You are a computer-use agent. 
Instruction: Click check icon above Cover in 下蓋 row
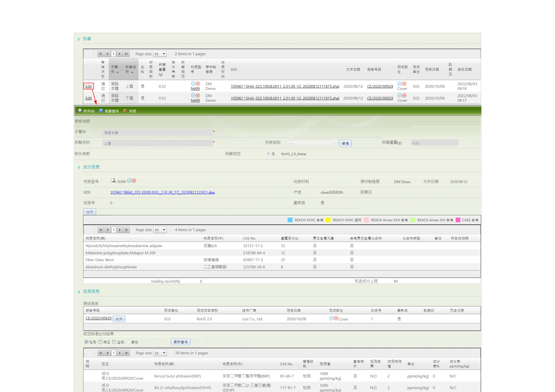pos(399,95)
